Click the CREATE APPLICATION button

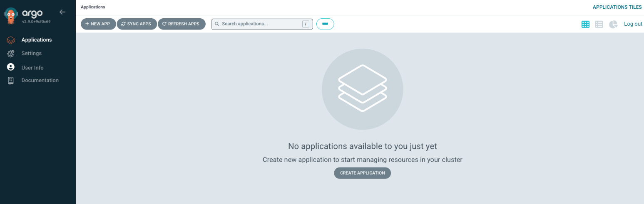pyautogui.click(x=362, y=173)
